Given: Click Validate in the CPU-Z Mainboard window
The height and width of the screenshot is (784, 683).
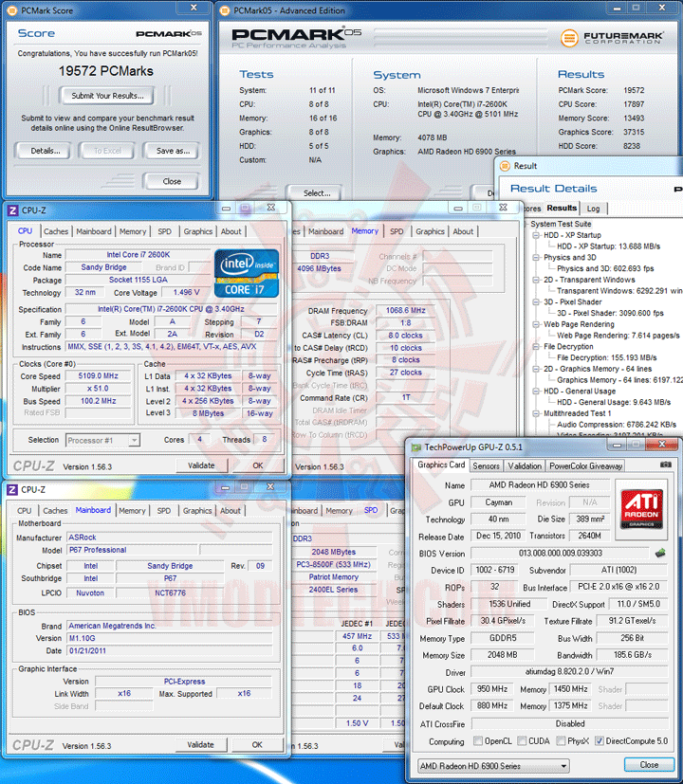Looking at the screenshot, I should (200, 744).
